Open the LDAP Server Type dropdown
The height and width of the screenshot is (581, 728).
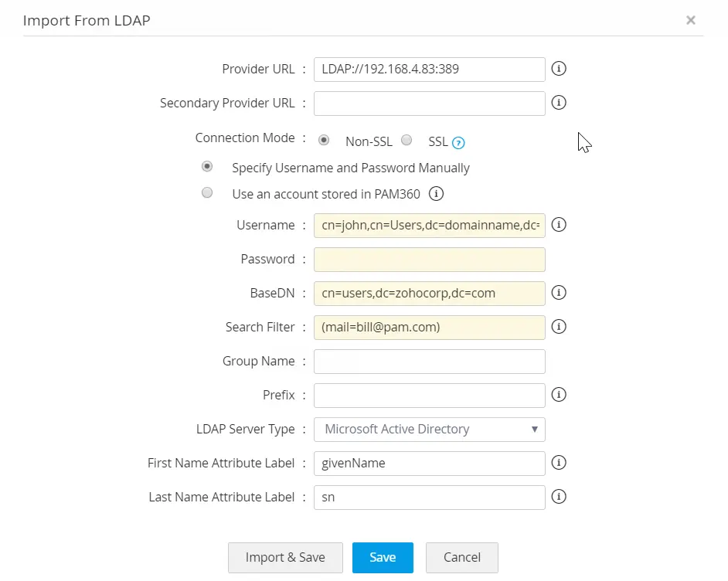(x=429, y=430)
